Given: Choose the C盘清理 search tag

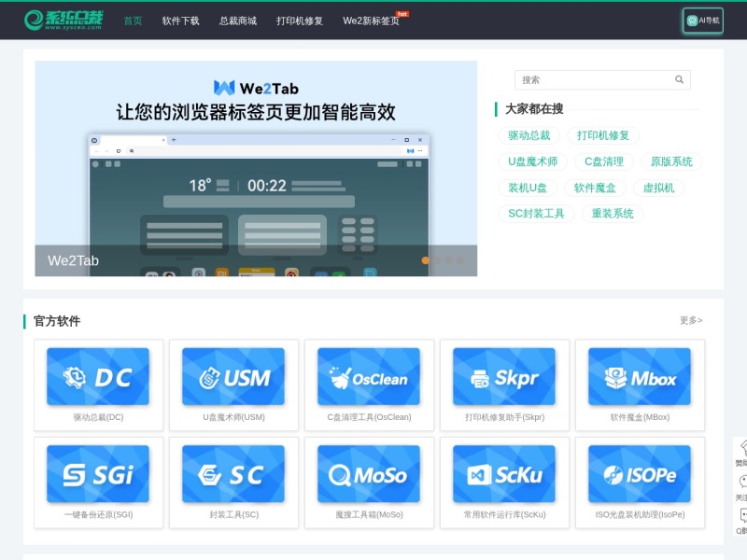Looking at the screenshot, I should (604, 161).
